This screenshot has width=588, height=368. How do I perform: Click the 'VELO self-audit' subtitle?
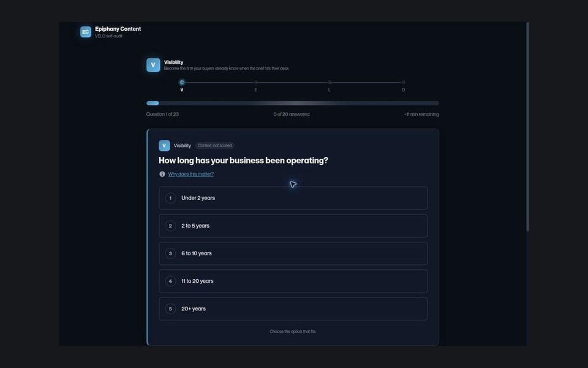108,36
